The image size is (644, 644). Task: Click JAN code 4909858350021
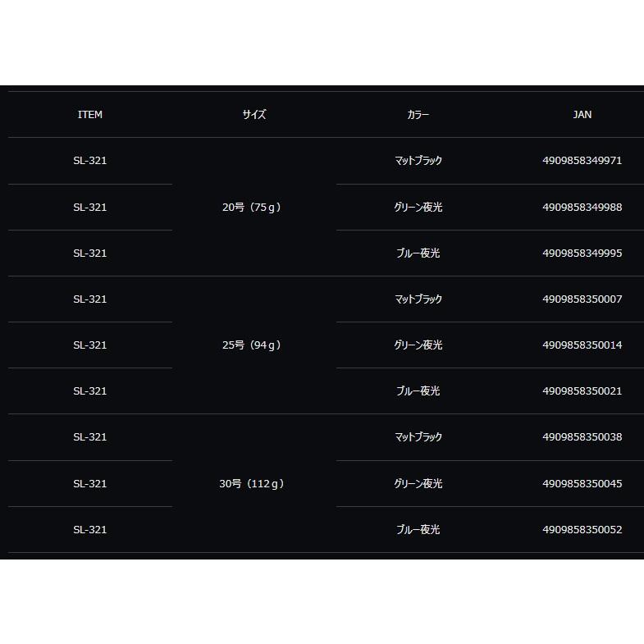click(x=582, y=391)
